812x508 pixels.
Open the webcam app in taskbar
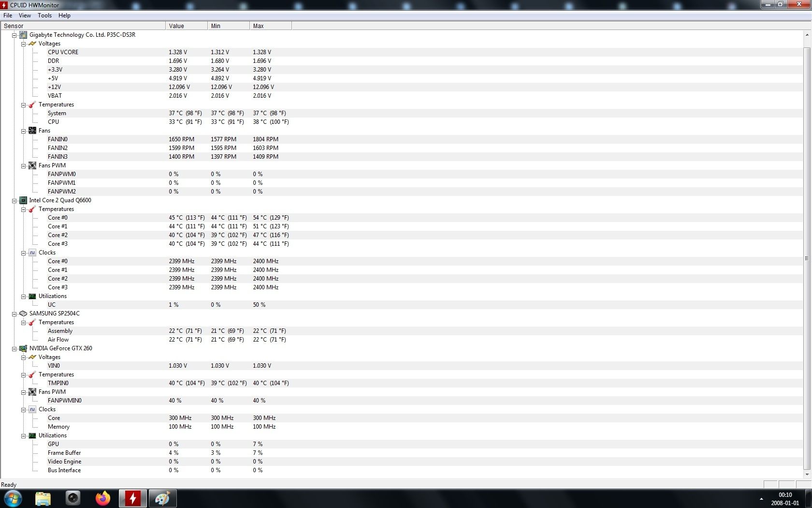(x=73, y=498)
